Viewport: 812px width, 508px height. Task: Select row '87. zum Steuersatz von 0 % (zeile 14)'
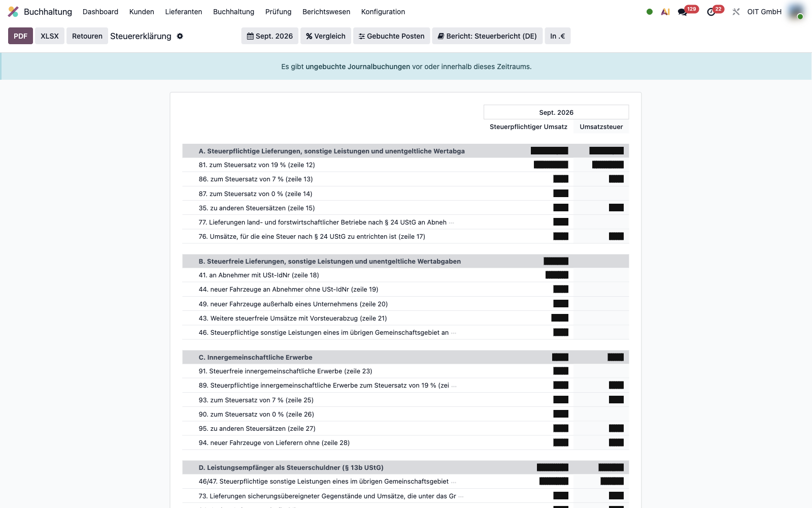click(405, 194)
